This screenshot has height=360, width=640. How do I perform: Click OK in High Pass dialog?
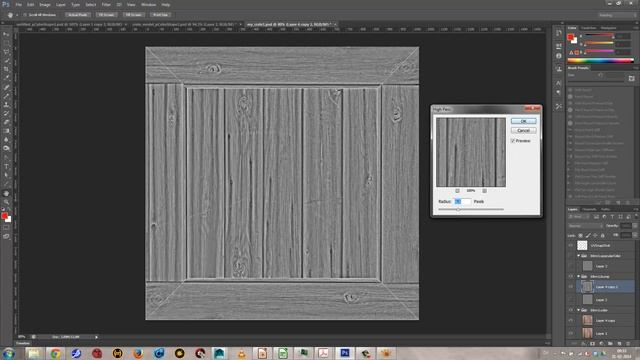(x=524, y=121)
